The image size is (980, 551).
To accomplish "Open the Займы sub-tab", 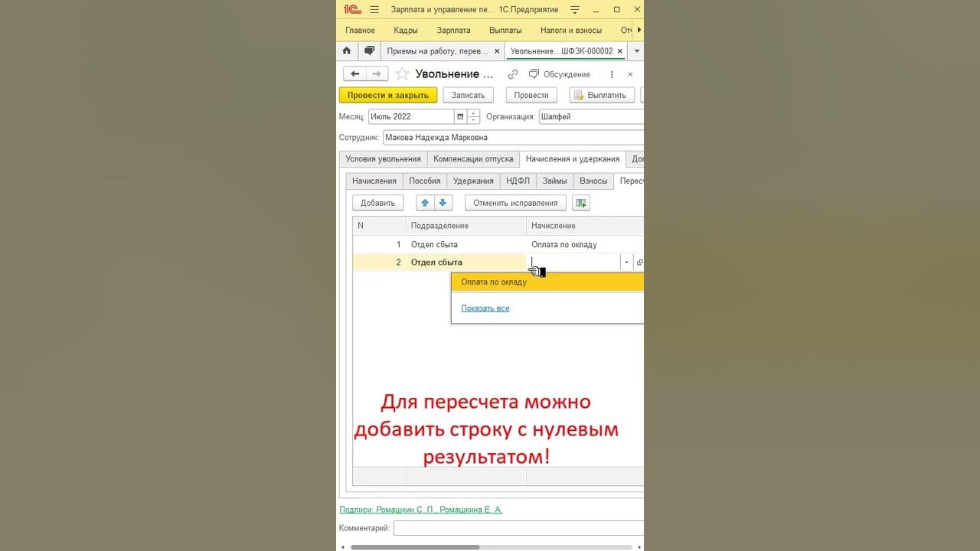I will [x=555, y=181].
